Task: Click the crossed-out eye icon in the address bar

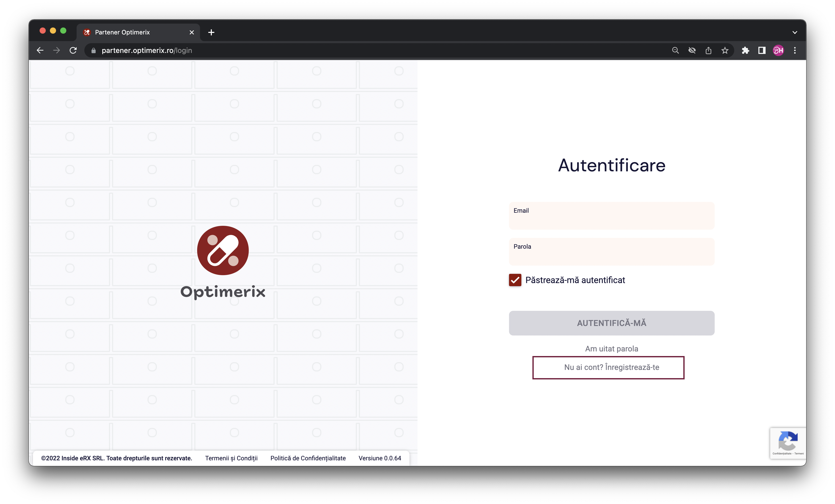Action: click(x=692, y=50)
